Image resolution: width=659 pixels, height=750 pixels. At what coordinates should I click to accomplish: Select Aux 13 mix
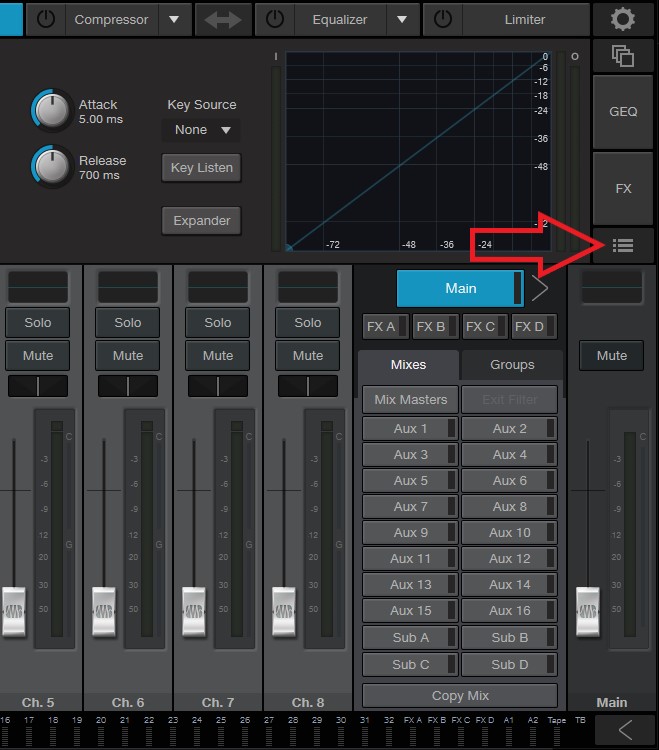[x=410, y=585]
